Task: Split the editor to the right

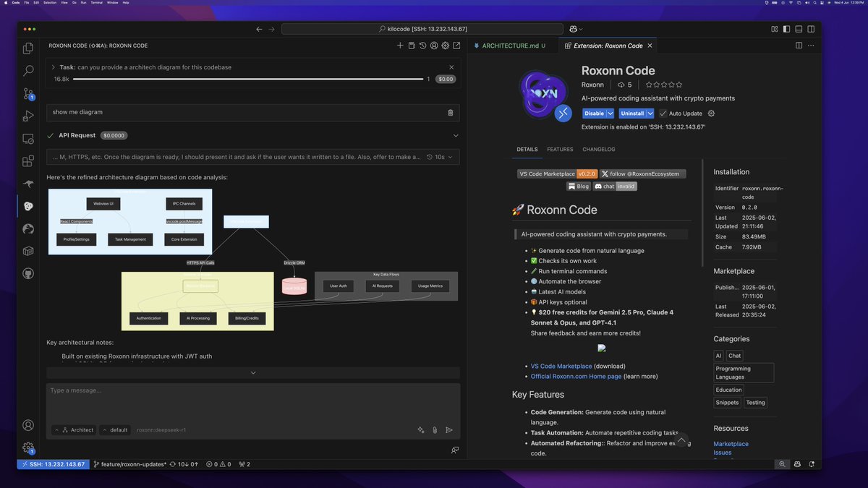Action: pos(799,46)
